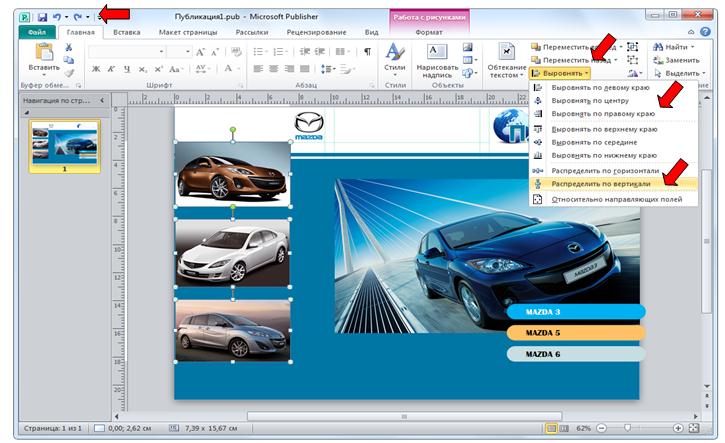
Task: Insert a picture from the Объекты group
Action: (468, 47)
